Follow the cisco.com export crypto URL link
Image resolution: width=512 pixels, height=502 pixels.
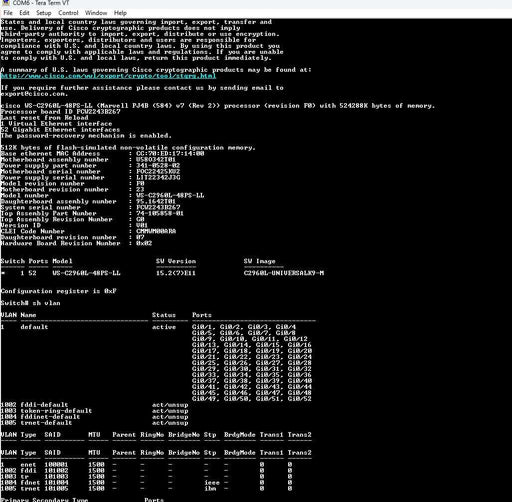coord(108,76)
